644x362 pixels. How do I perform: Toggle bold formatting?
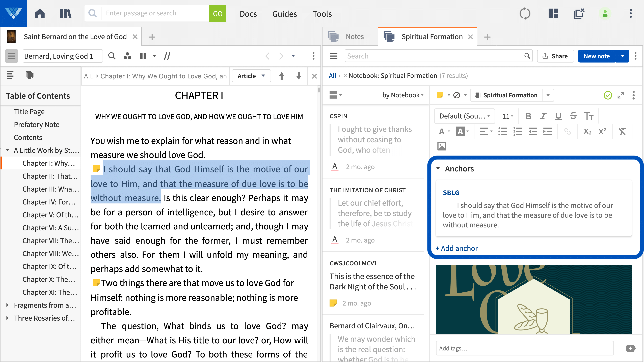(528, 116)
